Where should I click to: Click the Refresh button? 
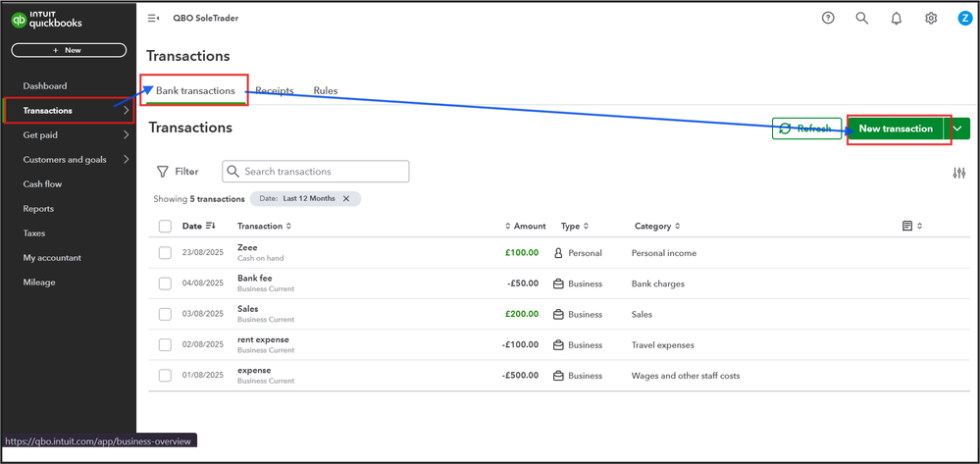(x=807, y=129)
